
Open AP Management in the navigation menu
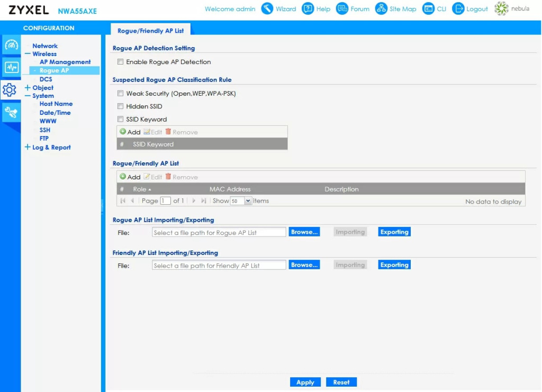65,62
